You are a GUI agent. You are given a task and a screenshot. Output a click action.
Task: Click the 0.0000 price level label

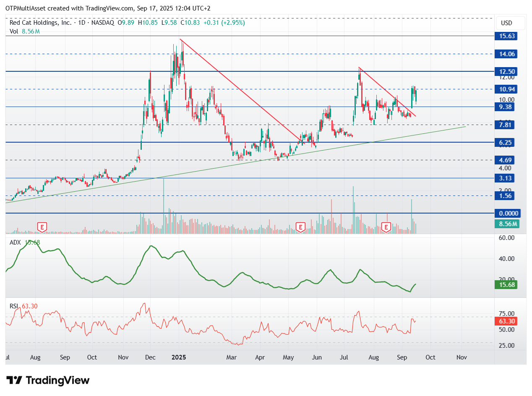[509, 214]
